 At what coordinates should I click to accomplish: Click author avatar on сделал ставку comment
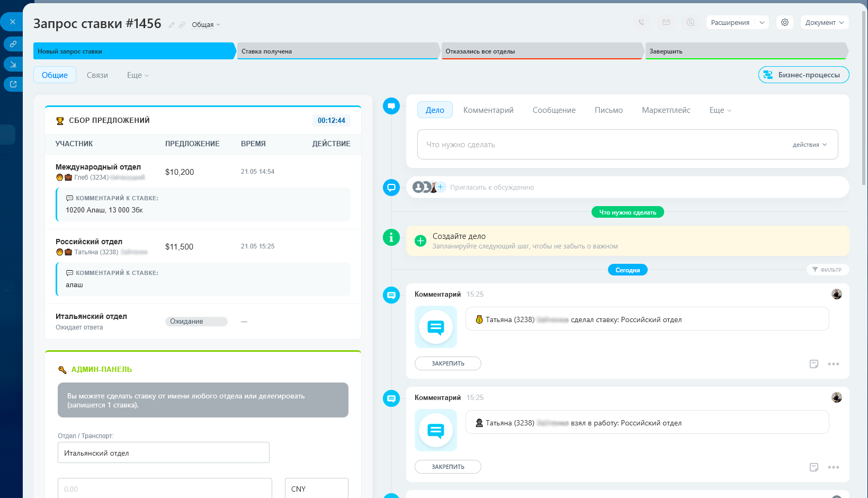tap(837, 294)
